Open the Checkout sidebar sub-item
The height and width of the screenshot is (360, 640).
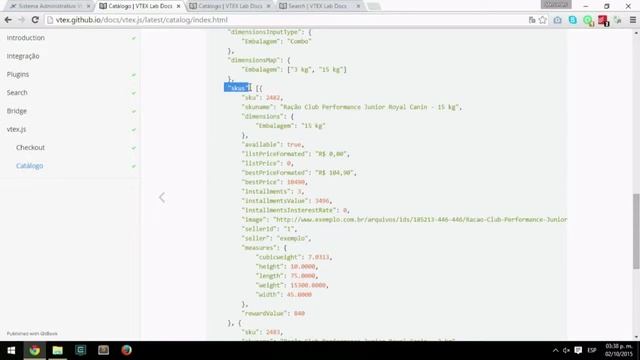30,147
